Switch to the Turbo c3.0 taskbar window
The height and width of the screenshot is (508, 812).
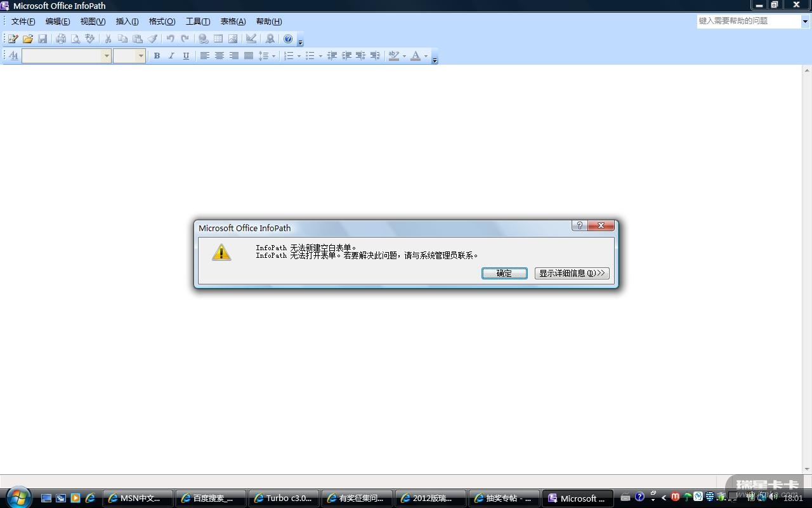click(285, 498)
